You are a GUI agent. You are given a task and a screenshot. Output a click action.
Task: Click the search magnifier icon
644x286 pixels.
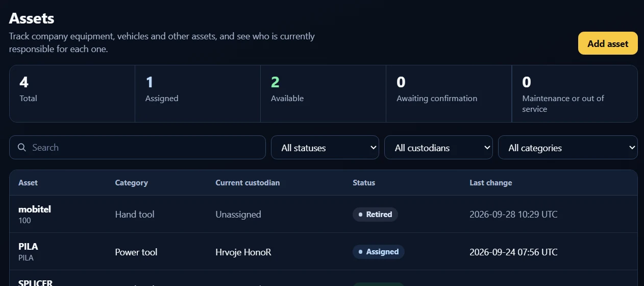point(22,148)
